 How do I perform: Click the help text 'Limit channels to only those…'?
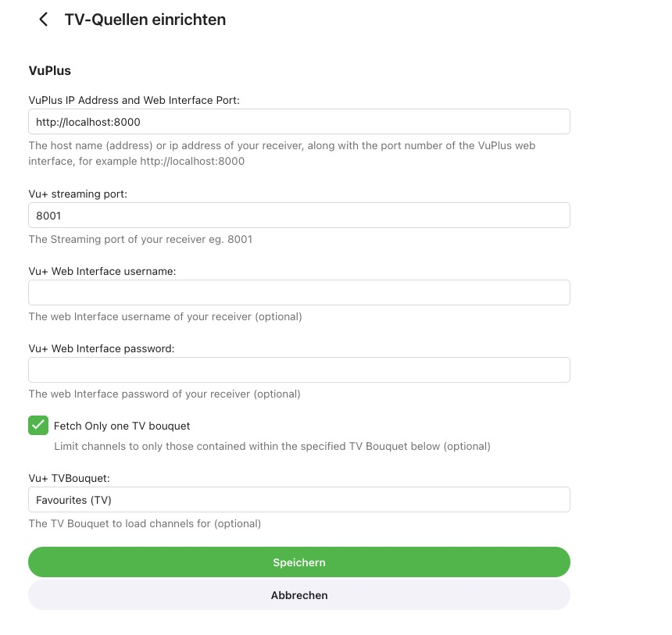tap(272, 447)
